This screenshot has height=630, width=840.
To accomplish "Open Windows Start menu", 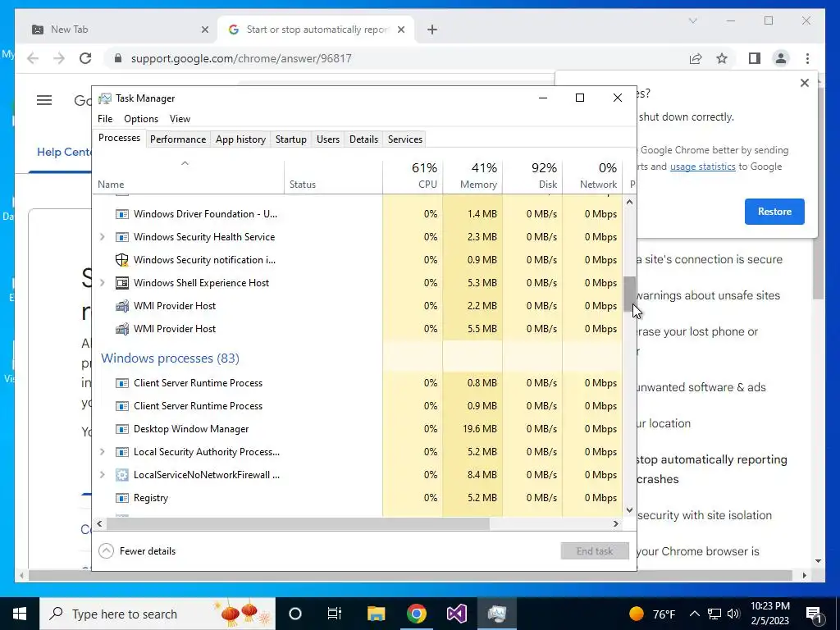I will coord(20,614).
